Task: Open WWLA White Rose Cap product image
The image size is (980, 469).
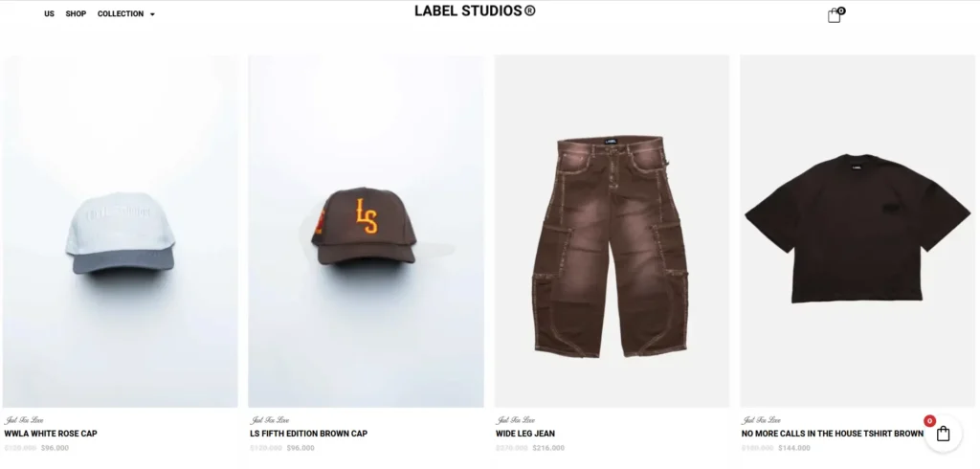Action: [x=120, y=232]
